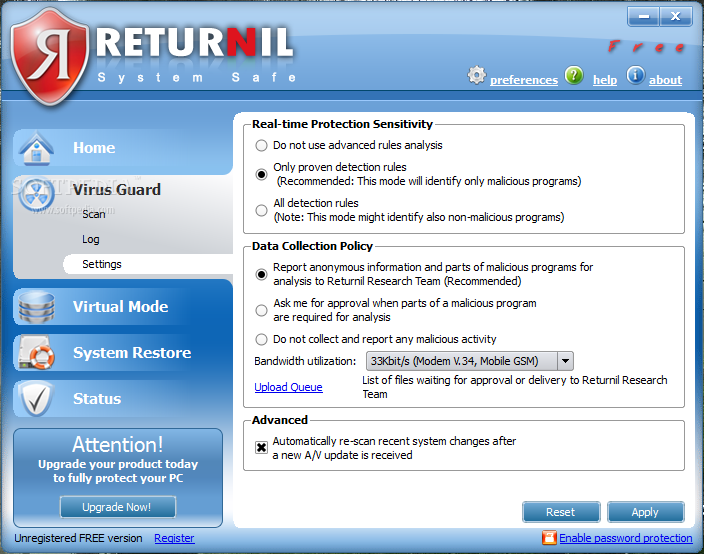Open the Bandwidth utilization dropdown
The width and height of the screenshot is (704, 554).
pyautogui.click(x=565, y=361)
